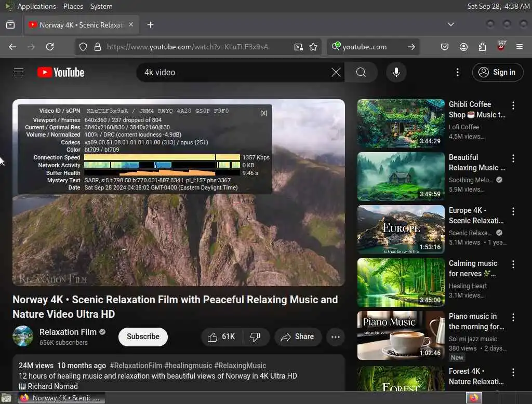Screen dimensions: 532x404
Task: Share the Norway 4K video
Action: pos(298,337)
